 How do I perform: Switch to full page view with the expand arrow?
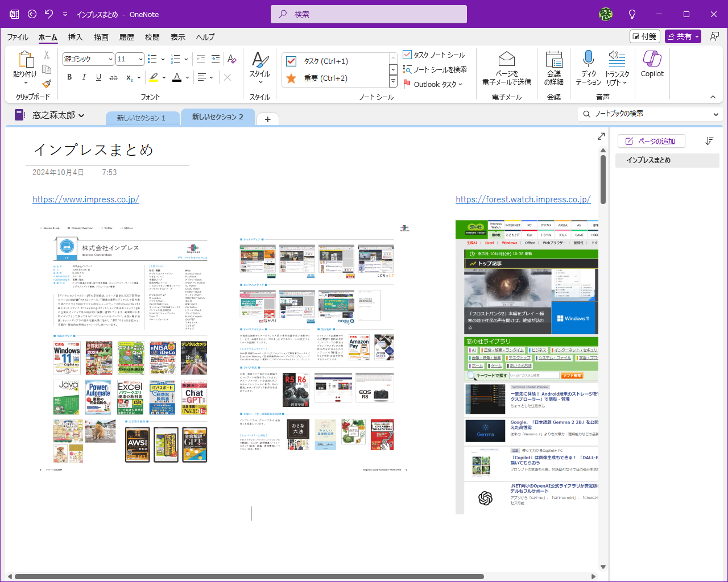coord(601,136)
